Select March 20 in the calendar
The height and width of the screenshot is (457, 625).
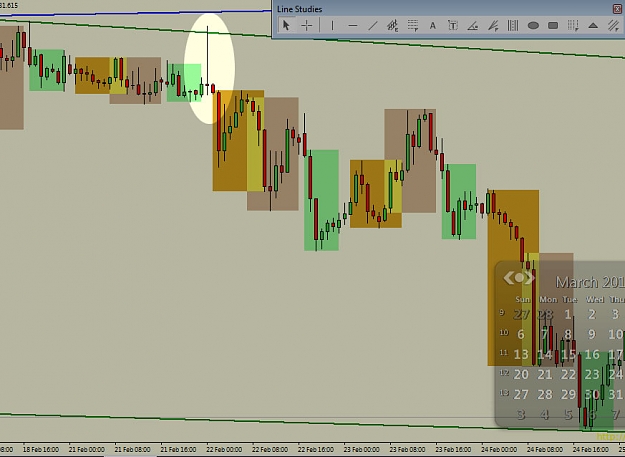click(521, 375)
